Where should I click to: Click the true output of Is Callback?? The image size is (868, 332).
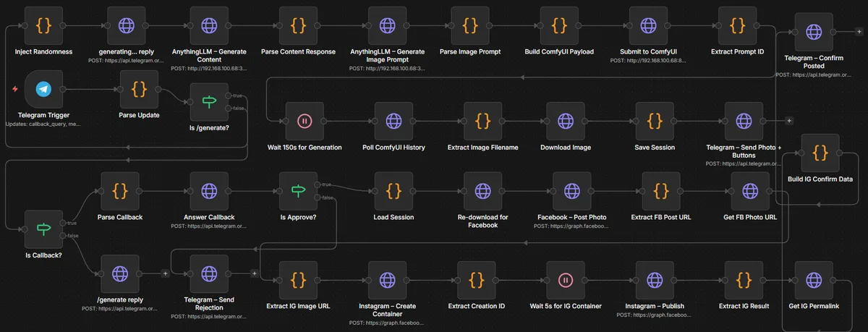click(x=62, y=222)
